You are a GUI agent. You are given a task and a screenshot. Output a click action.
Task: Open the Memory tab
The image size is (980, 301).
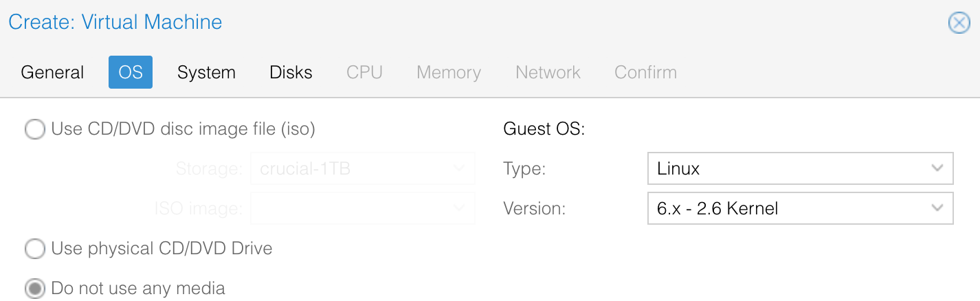(449, 72)
